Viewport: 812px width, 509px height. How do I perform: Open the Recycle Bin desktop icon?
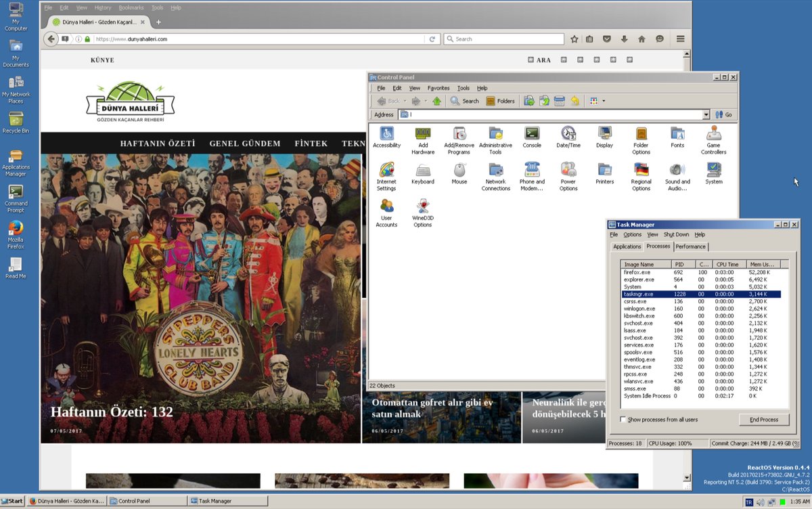(16, 123)
